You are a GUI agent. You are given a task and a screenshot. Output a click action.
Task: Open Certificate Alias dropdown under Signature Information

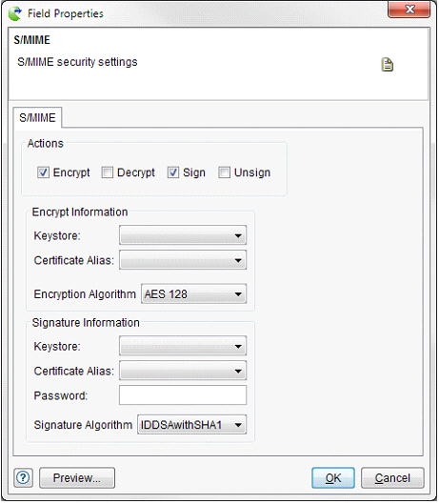coord(183,371)
